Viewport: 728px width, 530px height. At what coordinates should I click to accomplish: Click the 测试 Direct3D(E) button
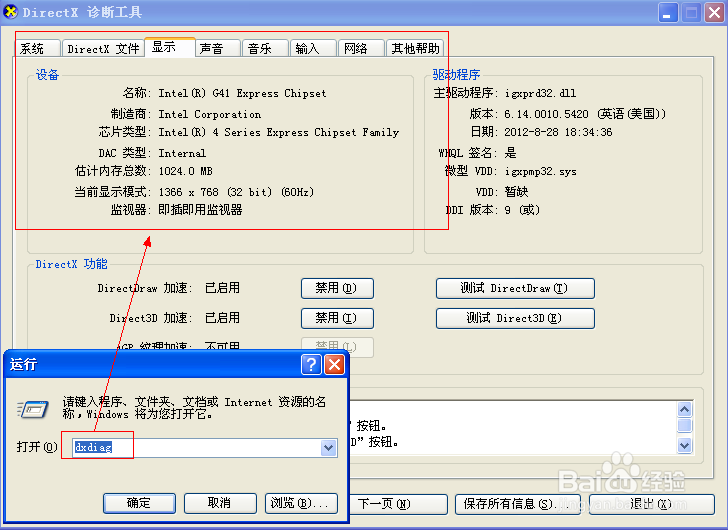515,318
